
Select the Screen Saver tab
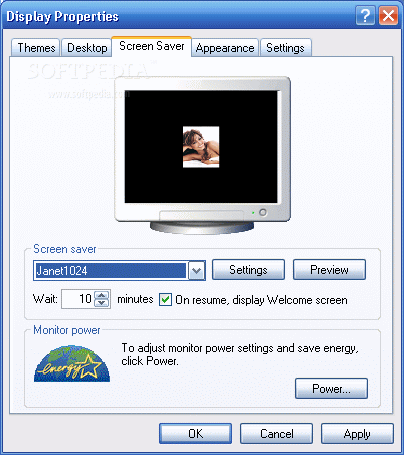[x=151, y=46]
